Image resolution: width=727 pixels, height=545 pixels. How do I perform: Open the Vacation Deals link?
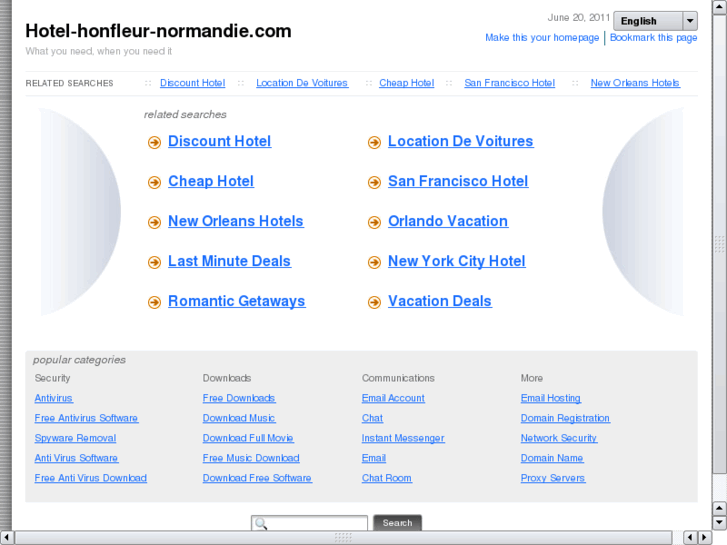point(440,301)
